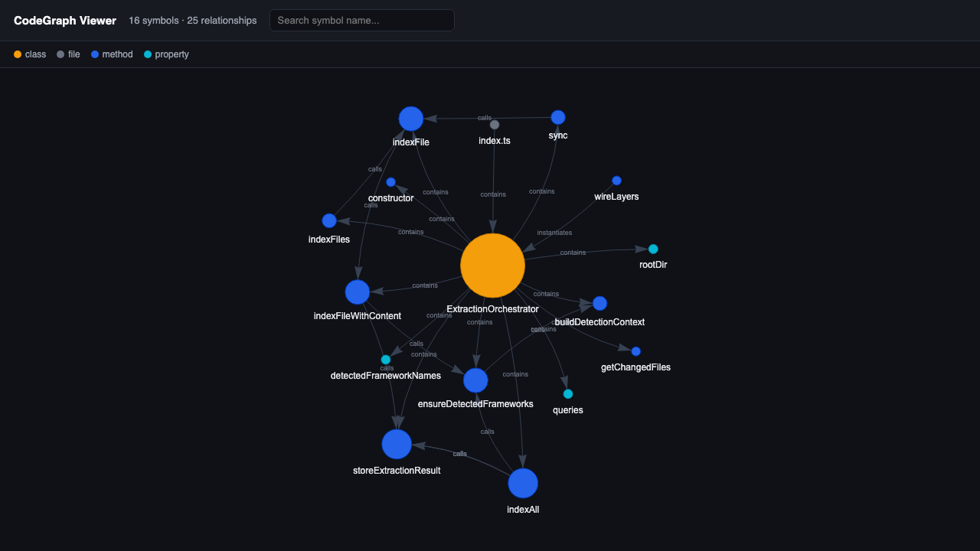This screenshot has height=551, width=980.
Task: Click the indexFileWithContent label text
Action: coord(358,316)
